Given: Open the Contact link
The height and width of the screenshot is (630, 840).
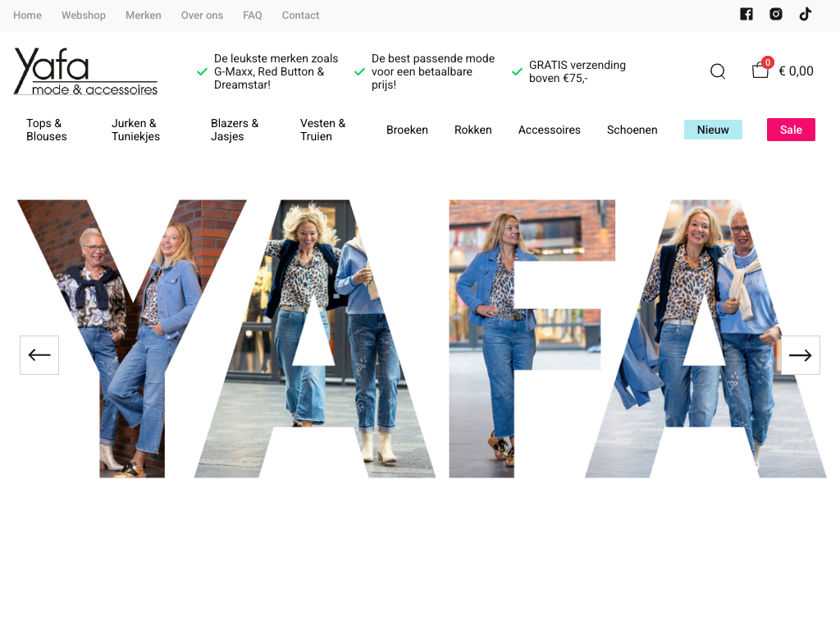Looking at the screenshot, I should click(300, 15).
